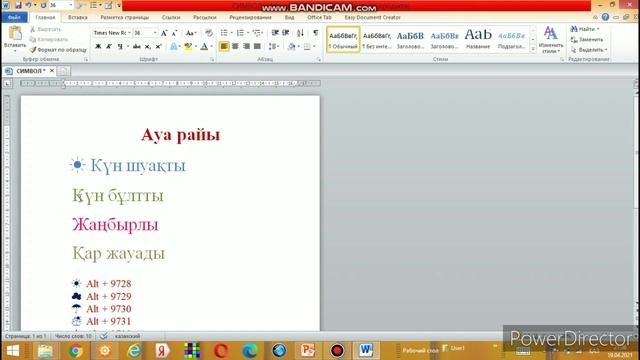Close the СИМВОЛ document tab

coord(52,71)
